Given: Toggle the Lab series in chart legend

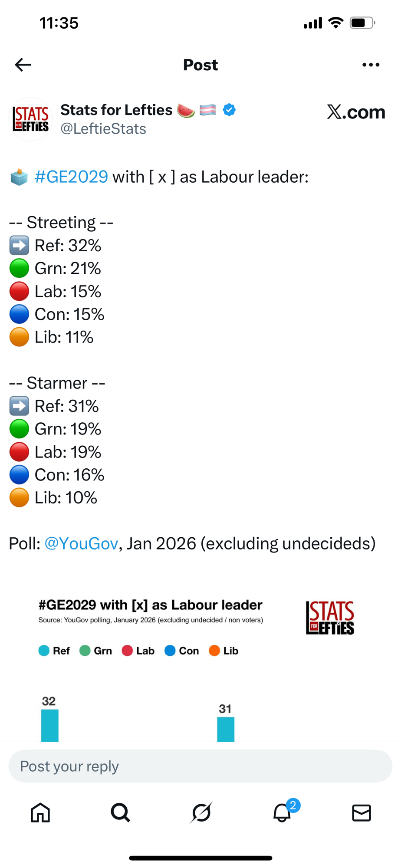Looking at the screenshot, I should tap(138, 651).
